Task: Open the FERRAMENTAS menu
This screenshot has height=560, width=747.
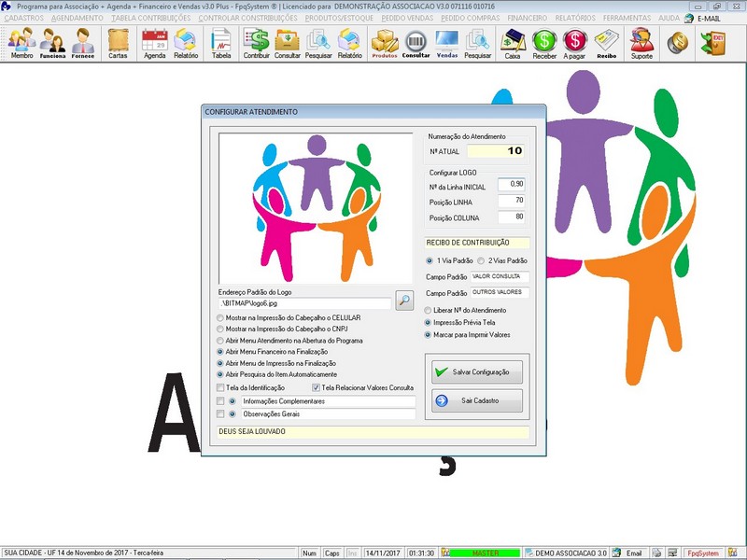Action: (x=627, y=18)
